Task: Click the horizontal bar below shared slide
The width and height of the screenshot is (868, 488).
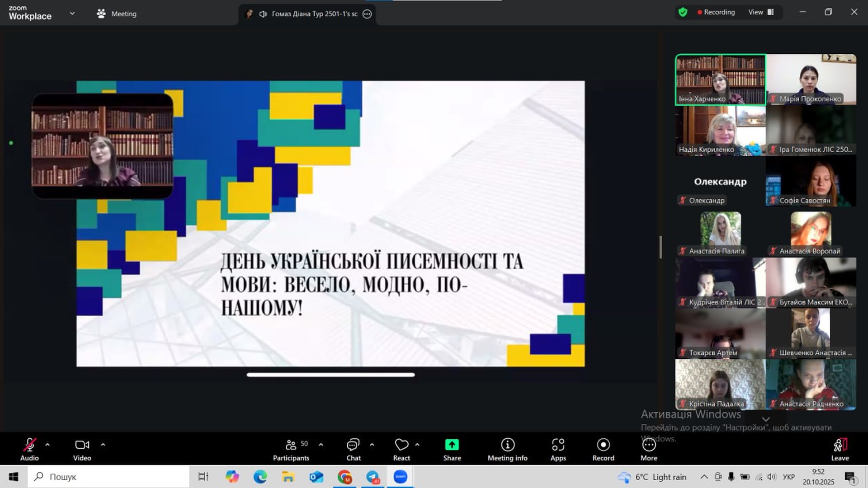Action: click(x=330, y=375)
